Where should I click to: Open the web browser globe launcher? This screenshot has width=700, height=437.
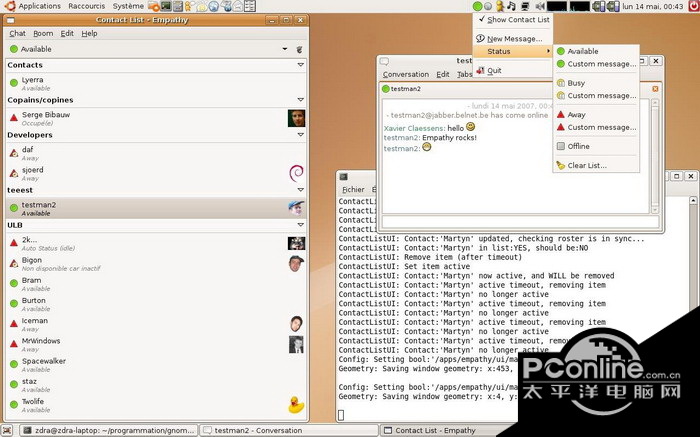[x=214, y=6]
